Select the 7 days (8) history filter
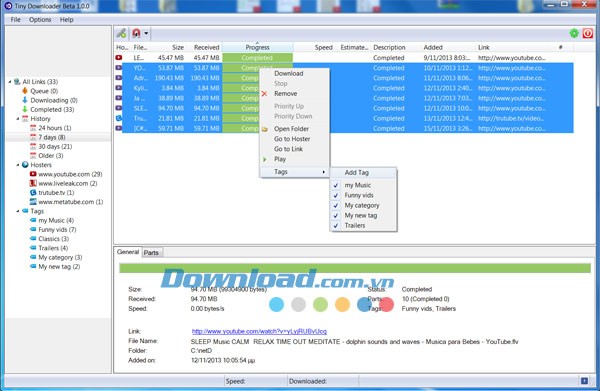Screen dimensions: 600x391 click(x=52, y=137)
